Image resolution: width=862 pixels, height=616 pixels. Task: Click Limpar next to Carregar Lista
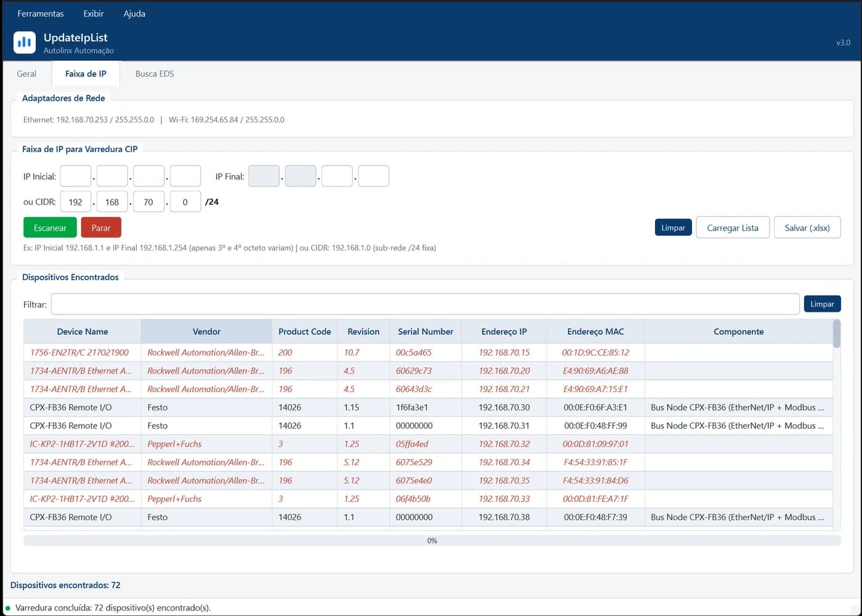pos(673,228)
